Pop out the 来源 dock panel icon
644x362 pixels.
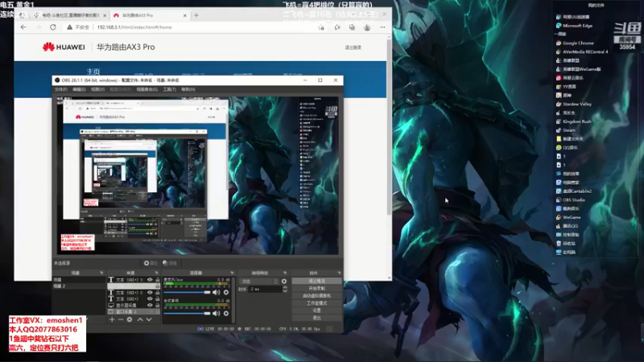pyautogui.click(x=156, y=273)
